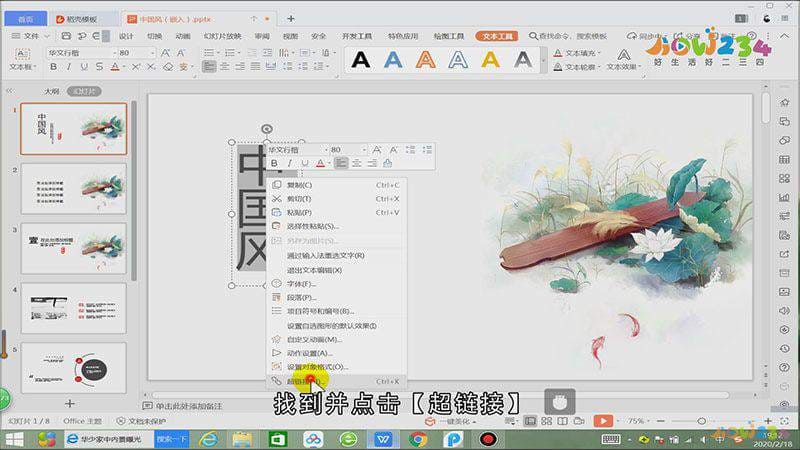Screen dimensions: 800x450
Task: Toggle Underline in the ribbon font group
Action: [84, 67]
